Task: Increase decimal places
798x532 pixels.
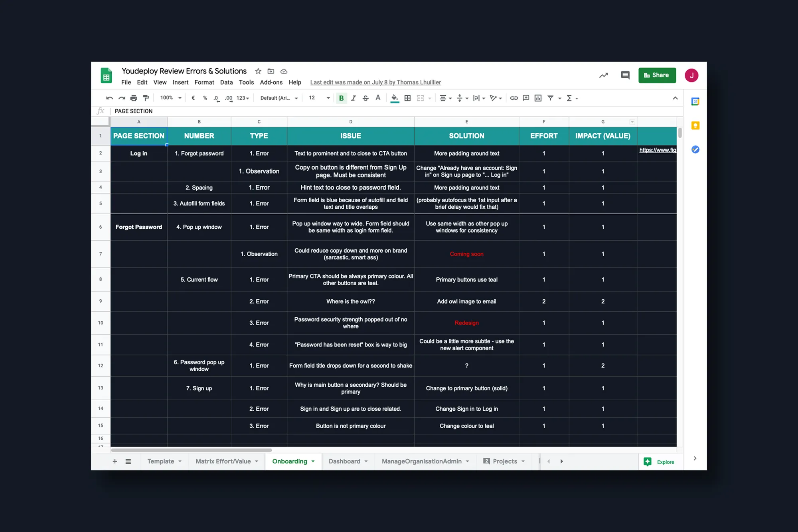Action: coord(229,98)
